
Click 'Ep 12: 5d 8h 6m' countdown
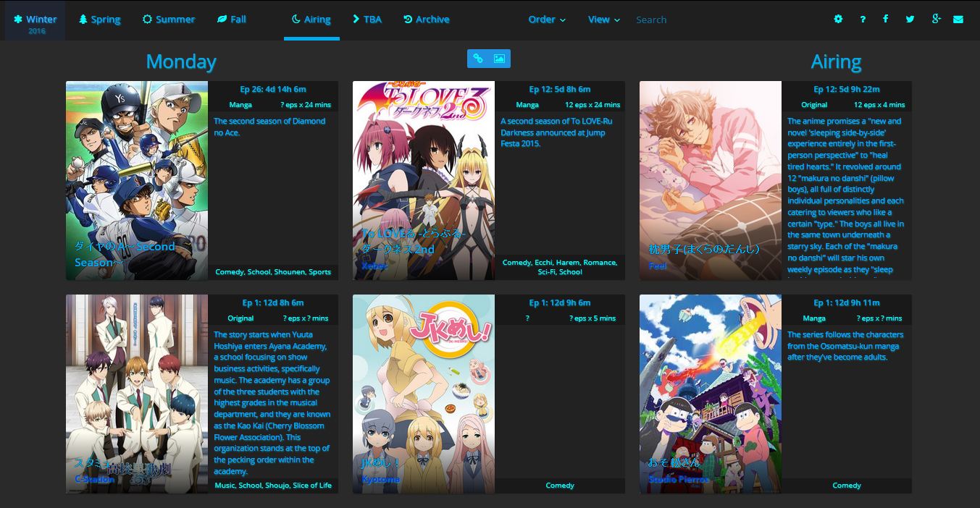(560, 89)
